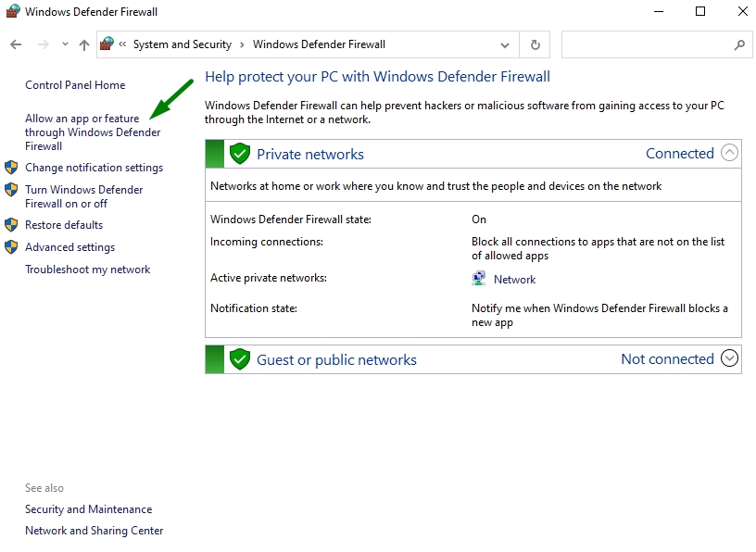Click the Not connected status text
The width and height of the screenshot is (756, 552).
click(667, 359)
